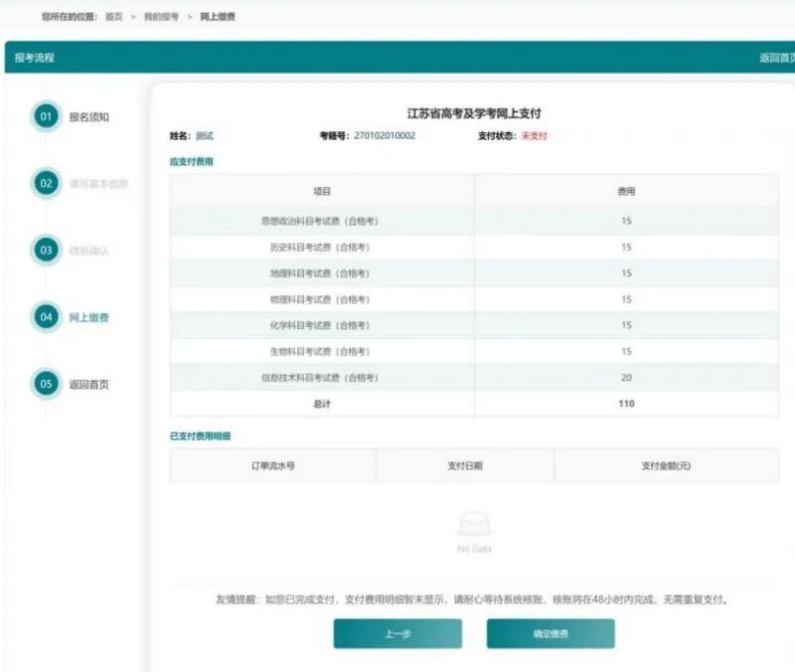Viewport: 795px width, 672px height.
Task: Click 生物科目考试费 row
Action: pyautogui.click(x=475, y=352)
